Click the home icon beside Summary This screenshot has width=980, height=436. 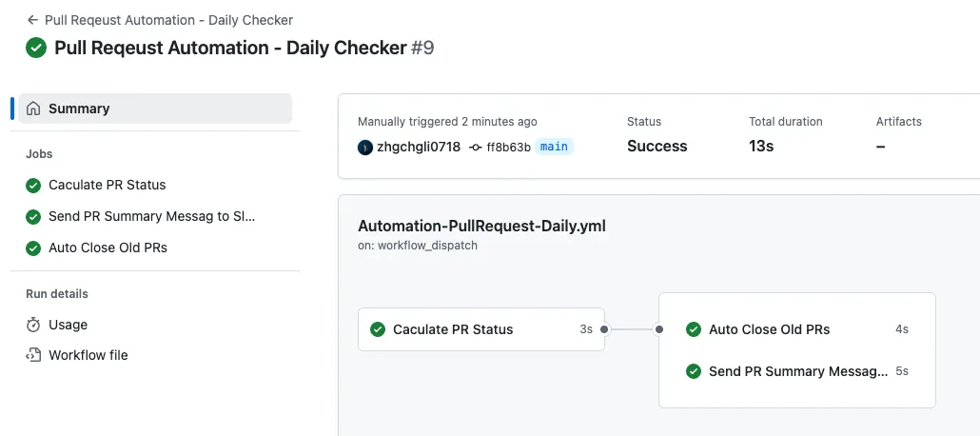click(33, 109)
